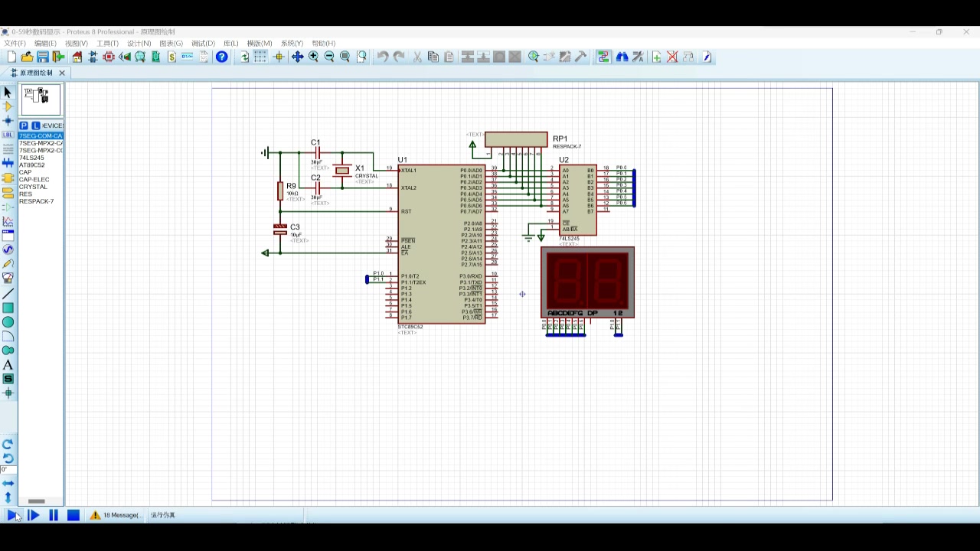
Task: Click the blue Help question mark icon
Action: [222, 57]
